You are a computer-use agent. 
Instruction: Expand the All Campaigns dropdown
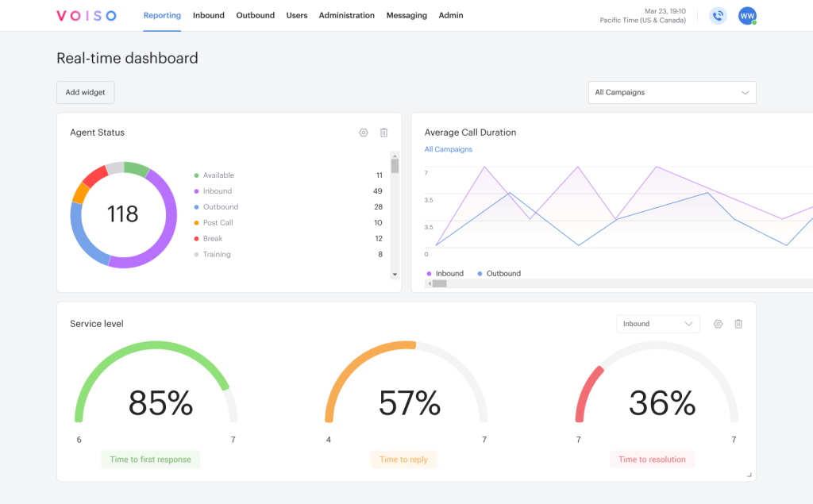tap(672, 92)
